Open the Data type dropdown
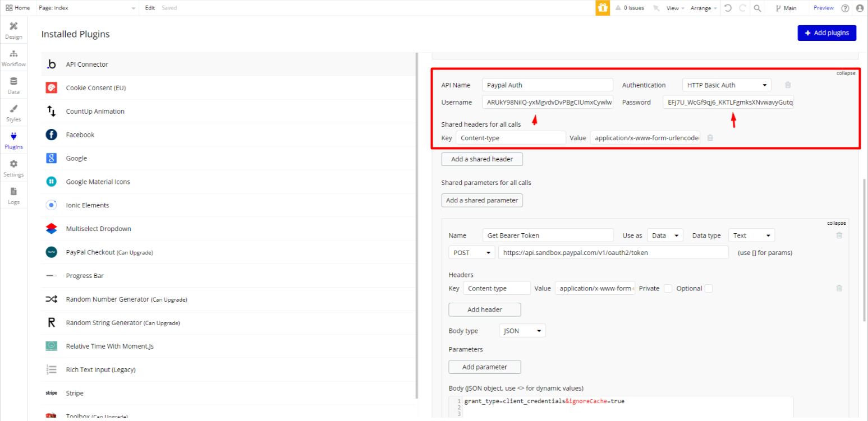 click(x=751, y=235)
